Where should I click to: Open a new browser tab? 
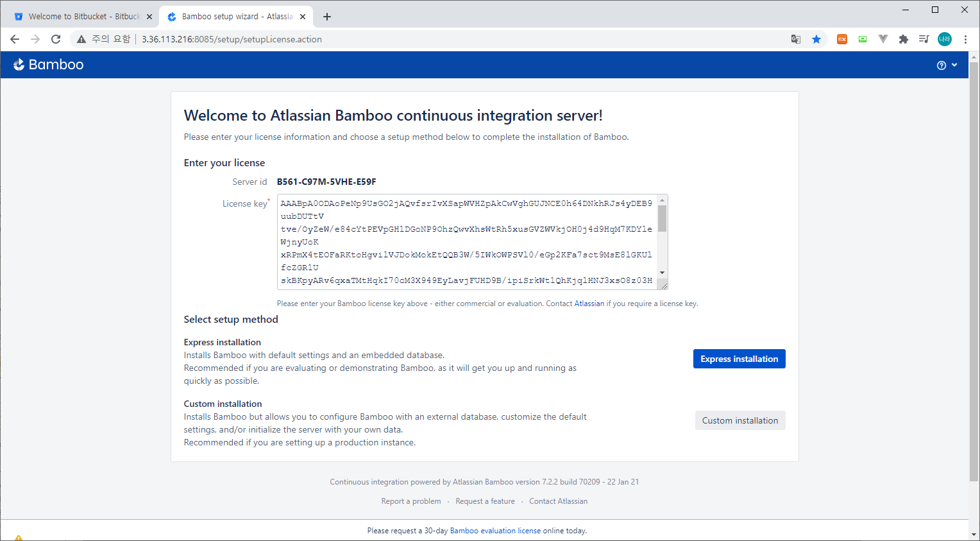(327, 17)
